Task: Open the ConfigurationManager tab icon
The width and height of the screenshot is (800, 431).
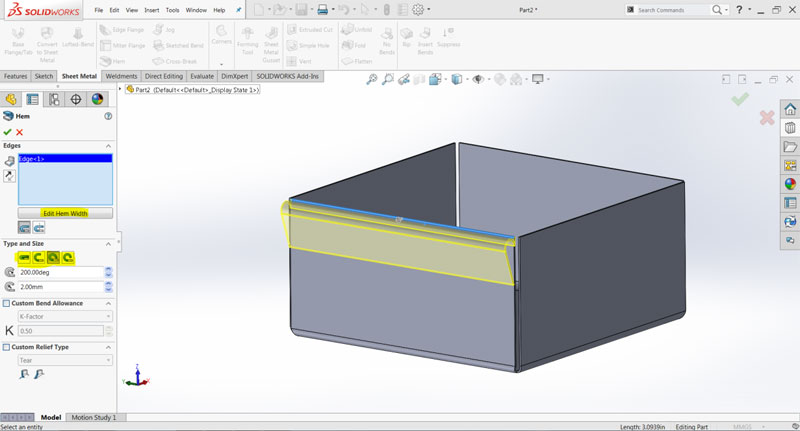Action: point(54,99)
